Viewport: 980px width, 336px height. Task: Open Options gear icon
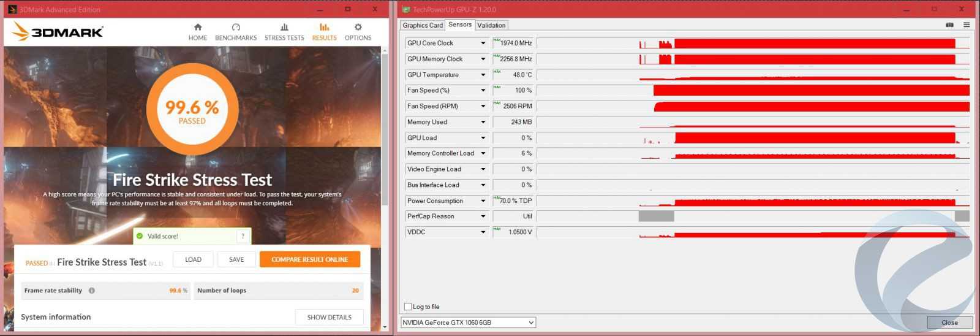click(358, 28)
